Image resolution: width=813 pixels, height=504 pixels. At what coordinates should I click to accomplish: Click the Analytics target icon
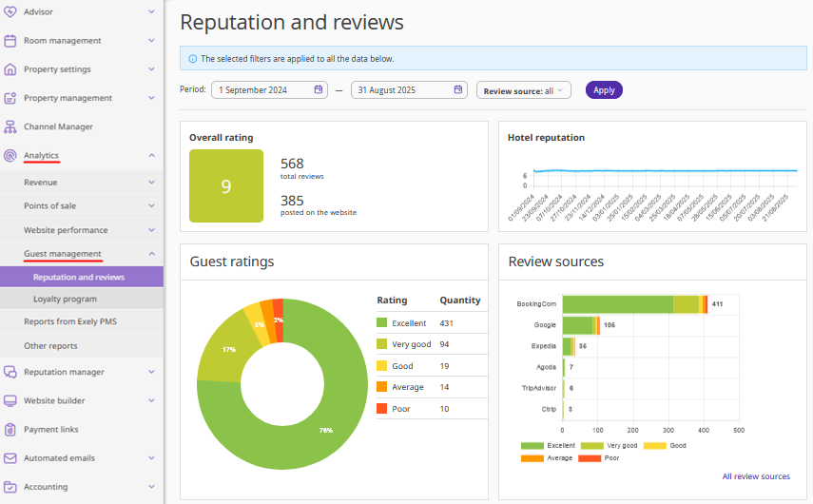point(10,155)
